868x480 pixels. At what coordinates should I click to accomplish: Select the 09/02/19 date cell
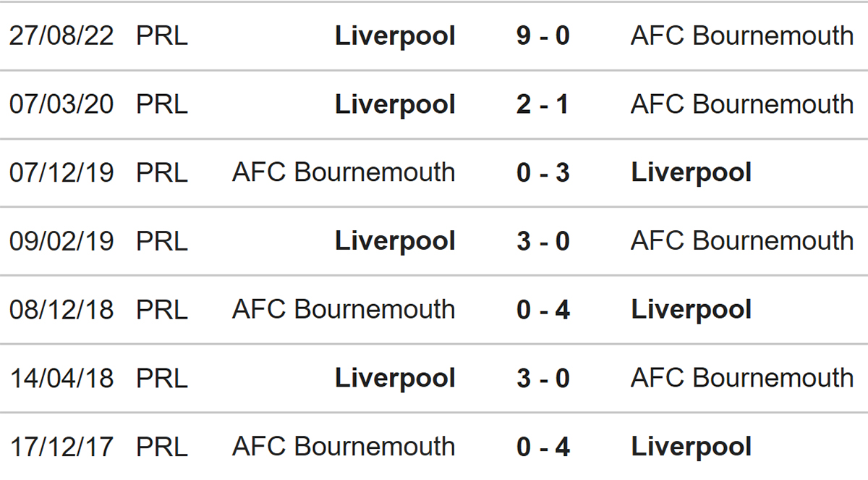pyautogui.click(x=61, y=241)
